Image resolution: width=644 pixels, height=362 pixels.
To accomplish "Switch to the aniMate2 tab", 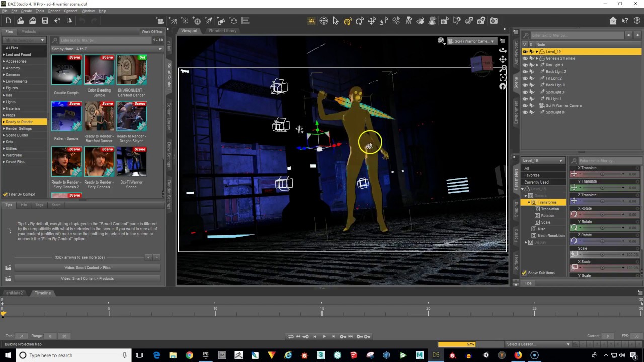I will click(14, 293).
